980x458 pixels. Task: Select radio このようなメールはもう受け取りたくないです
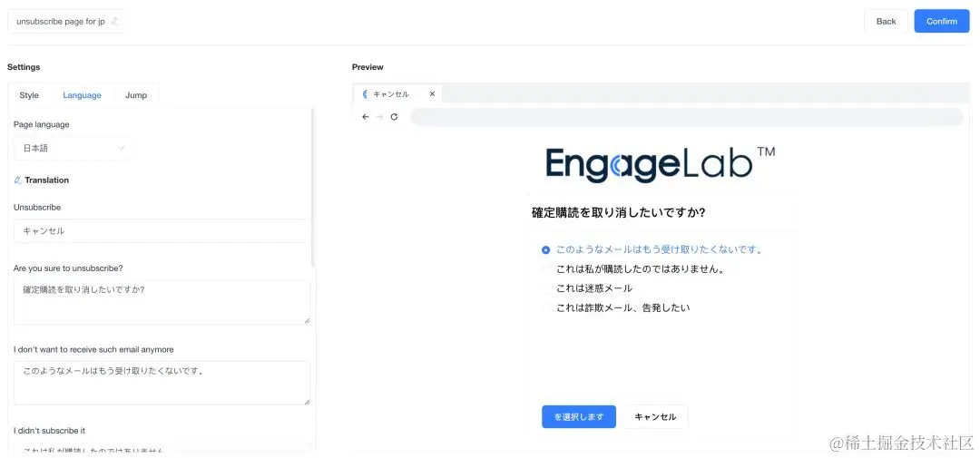545,250
